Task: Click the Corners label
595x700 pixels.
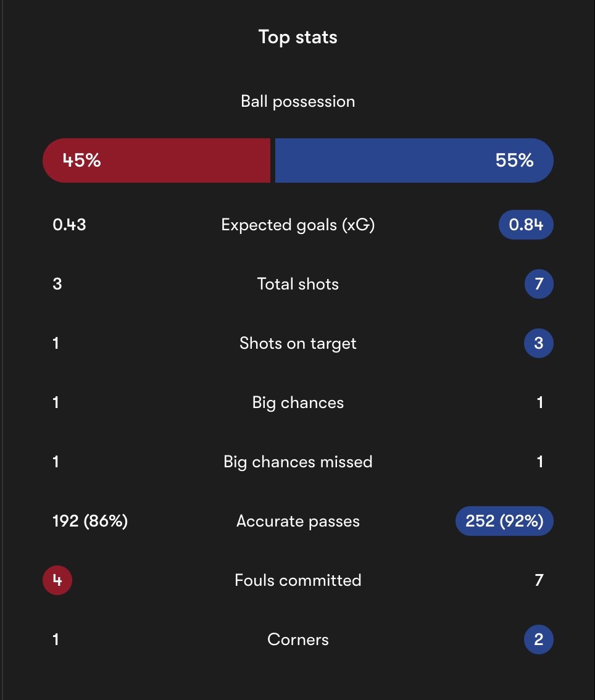Action: [x=297, y=640]
